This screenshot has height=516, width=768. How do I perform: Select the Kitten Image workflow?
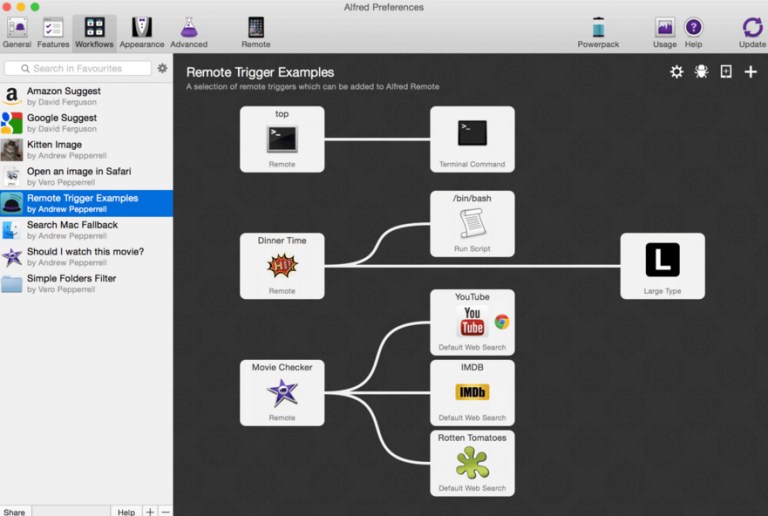click(86, 150)
